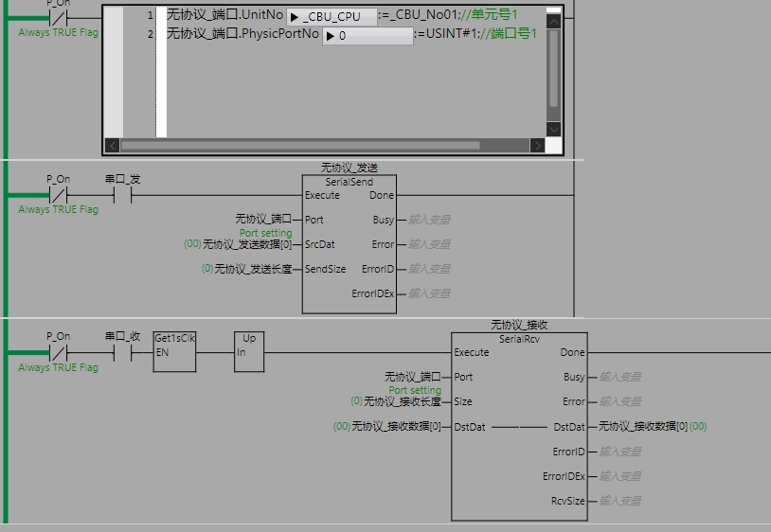The width and height of the screenshot is (771, 532).
Task: Click SerialRcv RcvSize output variable field
Action: point(620,501)
